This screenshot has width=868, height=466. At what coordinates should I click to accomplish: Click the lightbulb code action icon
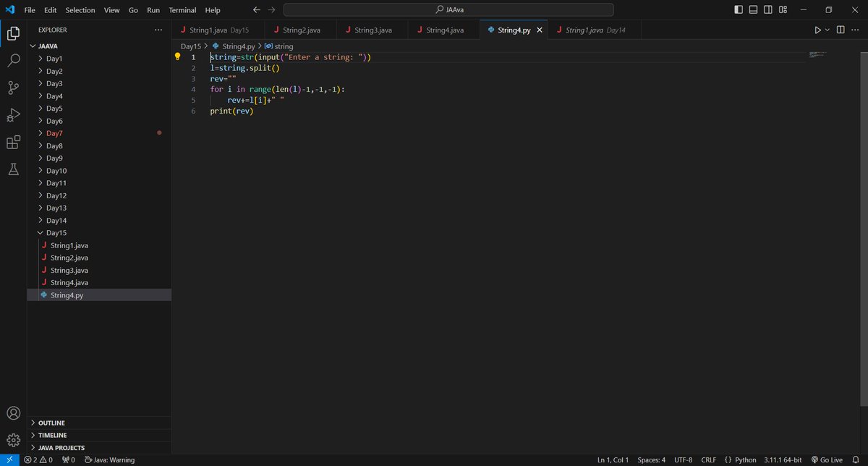178,56
